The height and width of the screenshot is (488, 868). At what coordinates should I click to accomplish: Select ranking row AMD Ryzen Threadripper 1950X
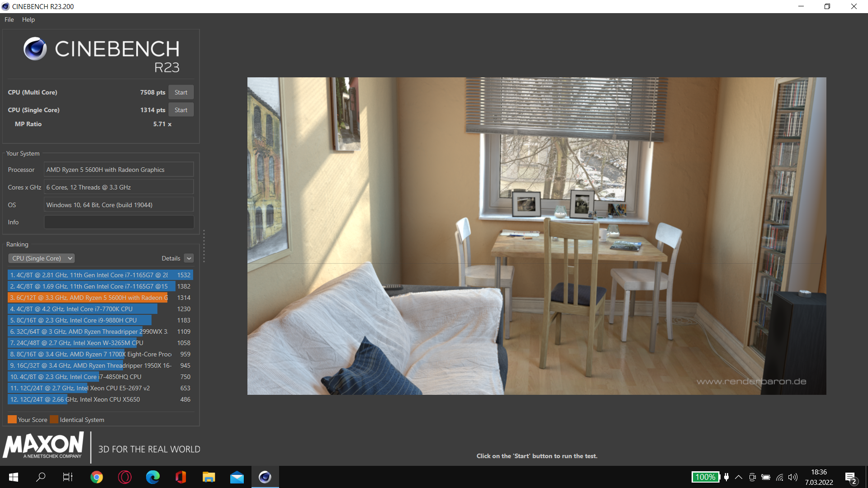[x=100, y=365]
